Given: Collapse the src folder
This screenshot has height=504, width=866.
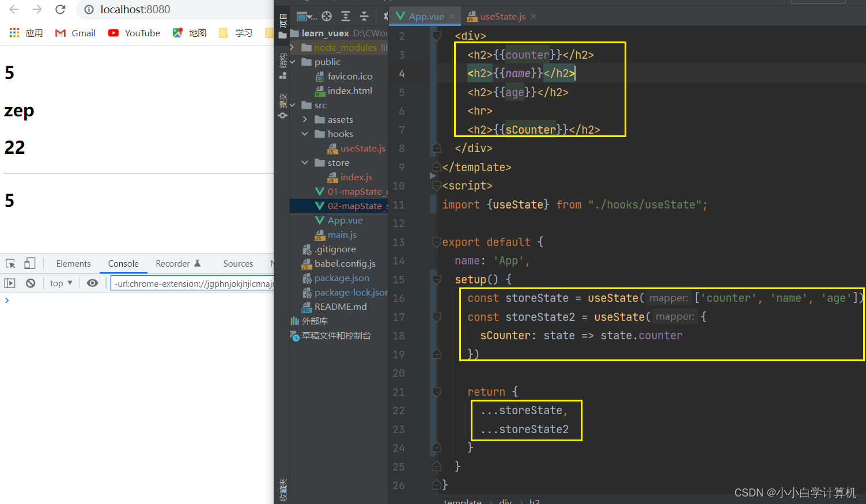Looking at the screenshot, I should click(x=293, y=105).
